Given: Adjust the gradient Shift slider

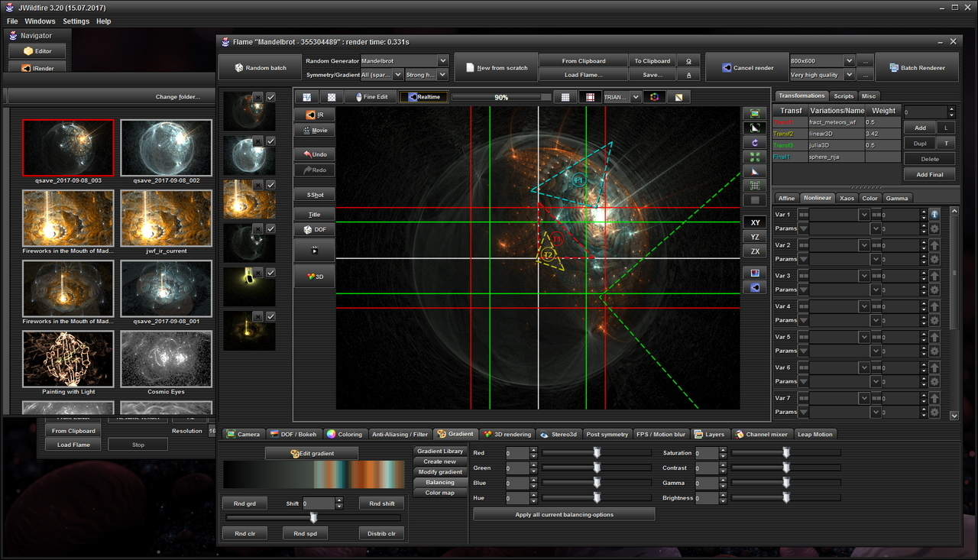Looking at the screenshot, I should 313,518.
